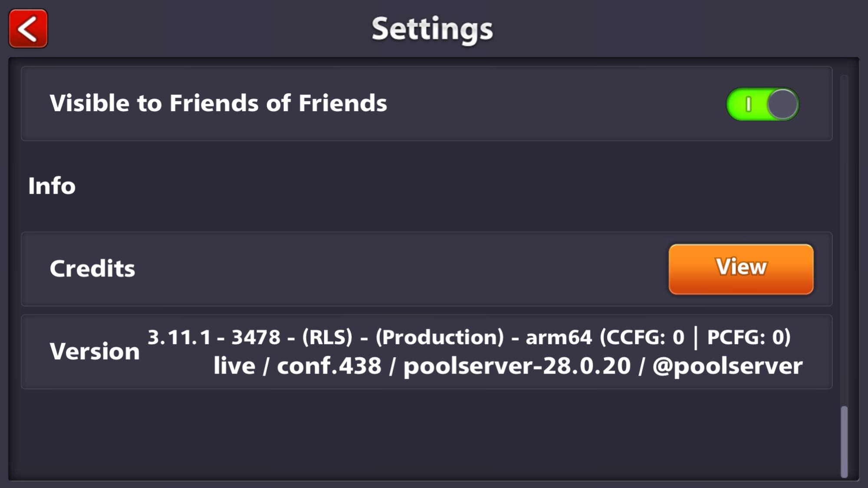This screenshot has width=868, height=488.
Task: Click the 3.11.1 build version string
Action: click(179, 337)
